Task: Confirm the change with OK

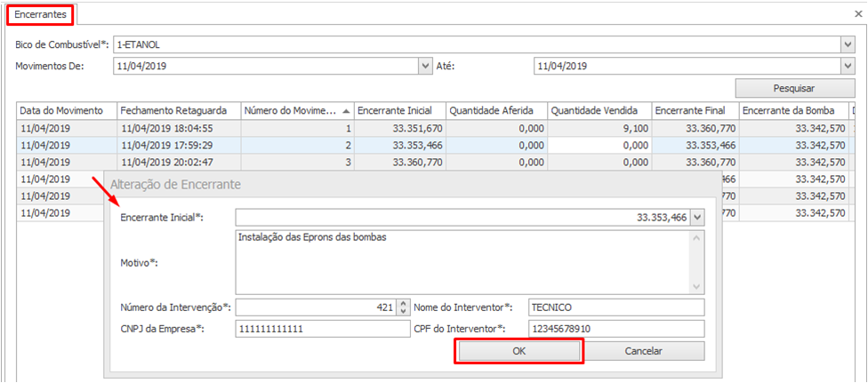Action: pyautogui.click(x=519, y=351)
